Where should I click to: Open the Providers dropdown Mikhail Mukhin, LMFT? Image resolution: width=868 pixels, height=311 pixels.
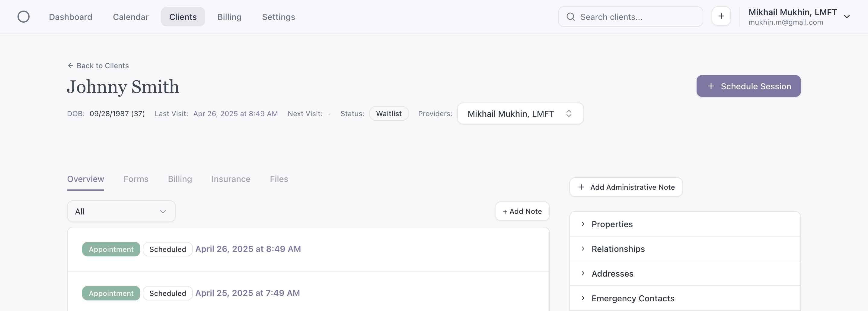520,113
